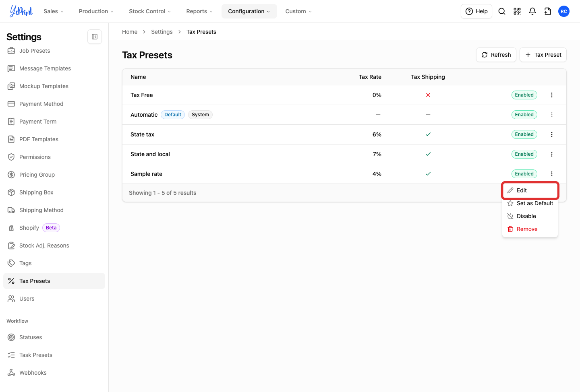This screenshot has width=580, height=392.
Task: Collapse the Settings sidebar panel
Action: coord(95,37)
